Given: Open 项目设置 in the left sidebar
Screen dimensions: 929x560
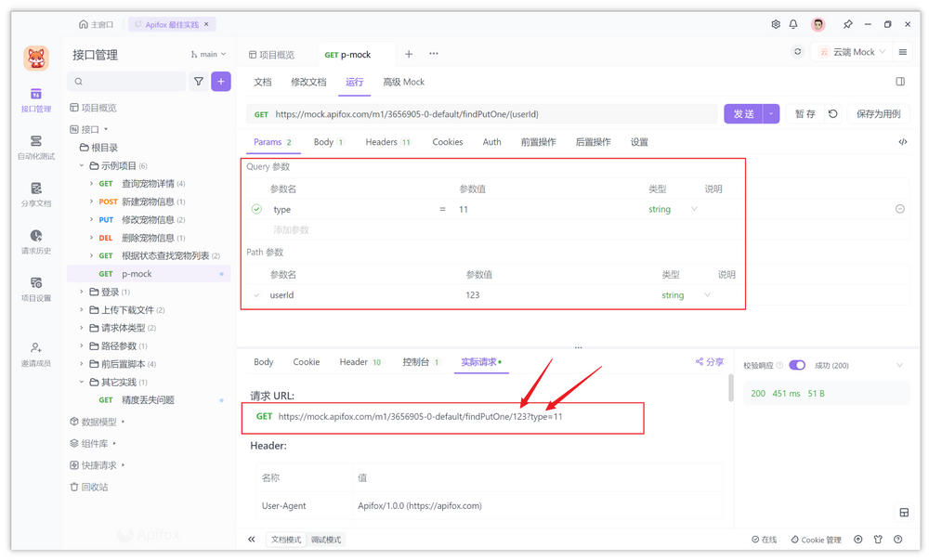Looking at the screenshot, I should coord(36,289).
